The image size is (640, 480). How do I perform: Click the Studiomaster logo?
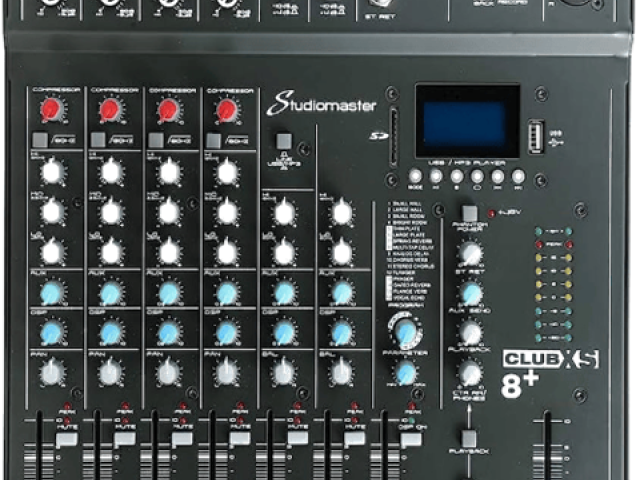311,102
